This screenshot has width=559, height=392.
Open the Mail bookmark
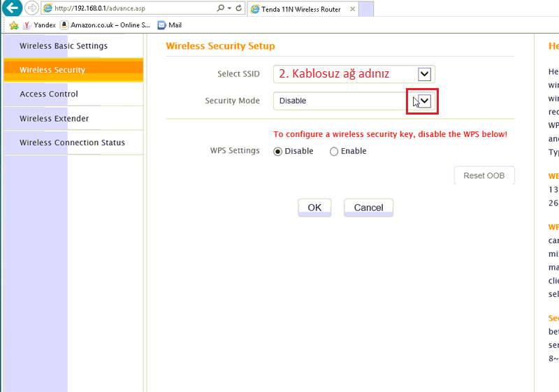(x=170, y=25)
